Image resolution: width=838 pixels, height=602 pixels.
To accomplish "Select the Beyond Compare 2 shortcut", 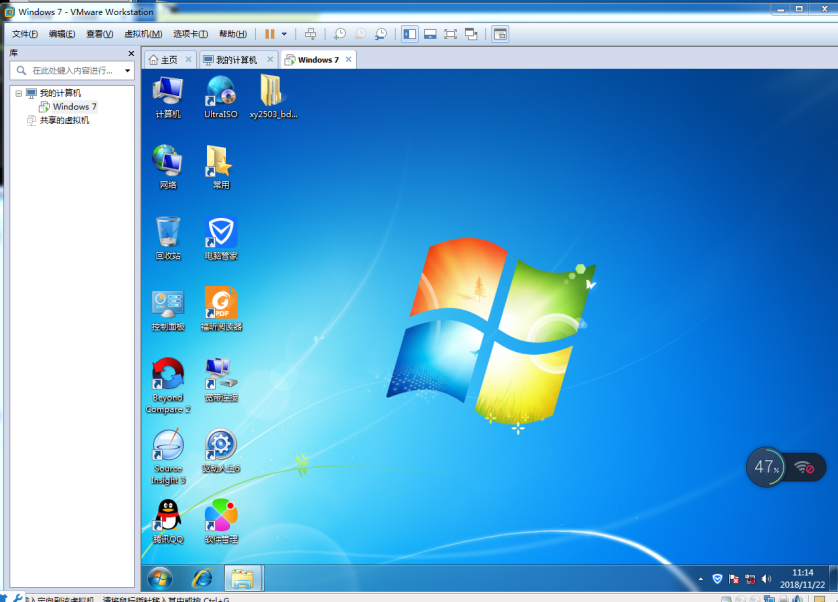I will (168, 385).
